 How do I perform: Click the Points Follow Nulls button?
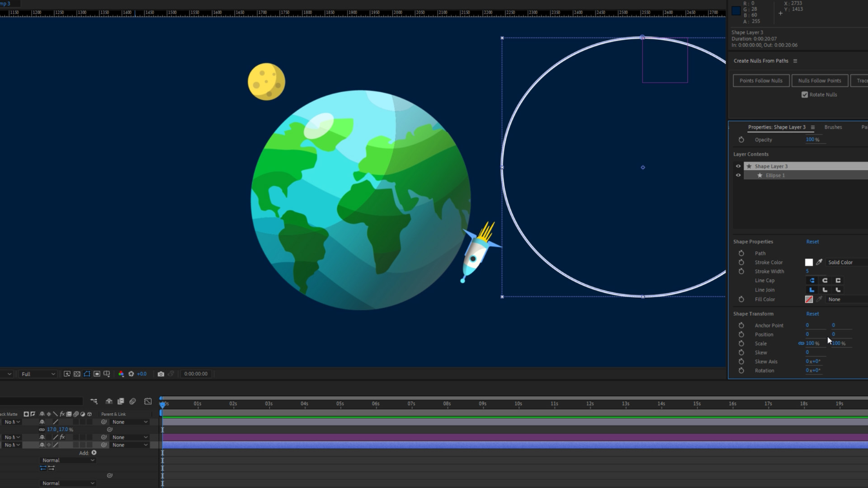coord(761,81)
